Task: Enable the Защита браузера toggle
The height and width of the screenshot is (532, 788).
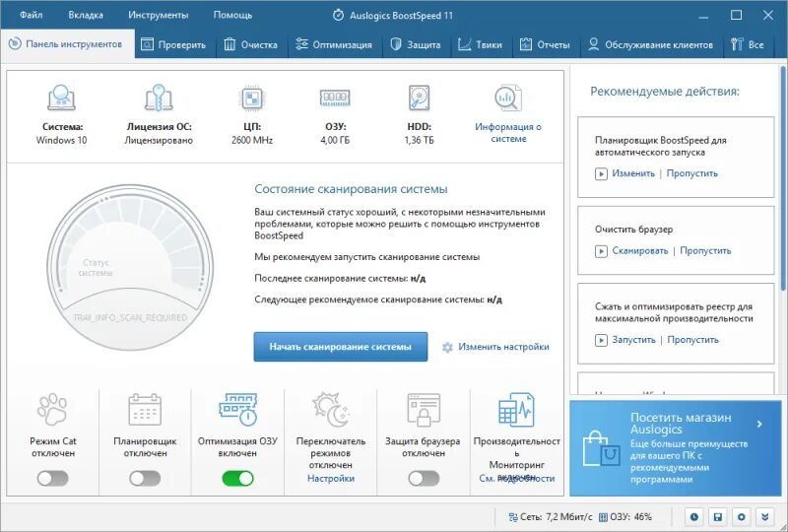Action: [x=424, y=478]
